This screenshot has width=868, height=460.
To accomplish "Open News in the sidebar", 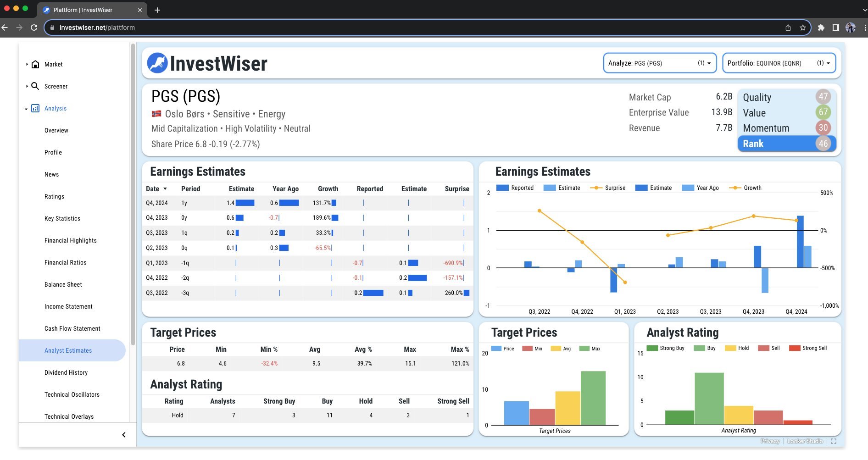I will coord(52,174).
